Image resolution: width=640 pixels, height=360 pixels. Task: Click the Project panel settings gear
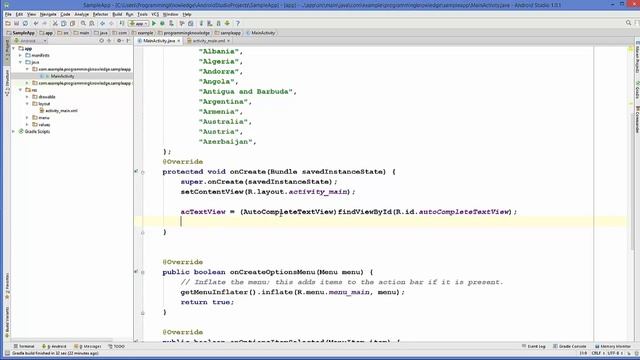[x=119, y=41]
